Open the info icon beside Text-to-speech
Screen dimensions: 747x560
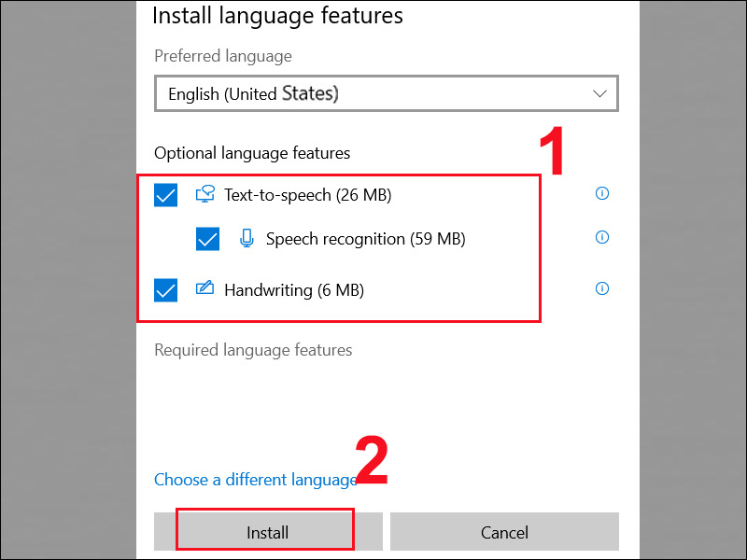[x=602, y=194]
